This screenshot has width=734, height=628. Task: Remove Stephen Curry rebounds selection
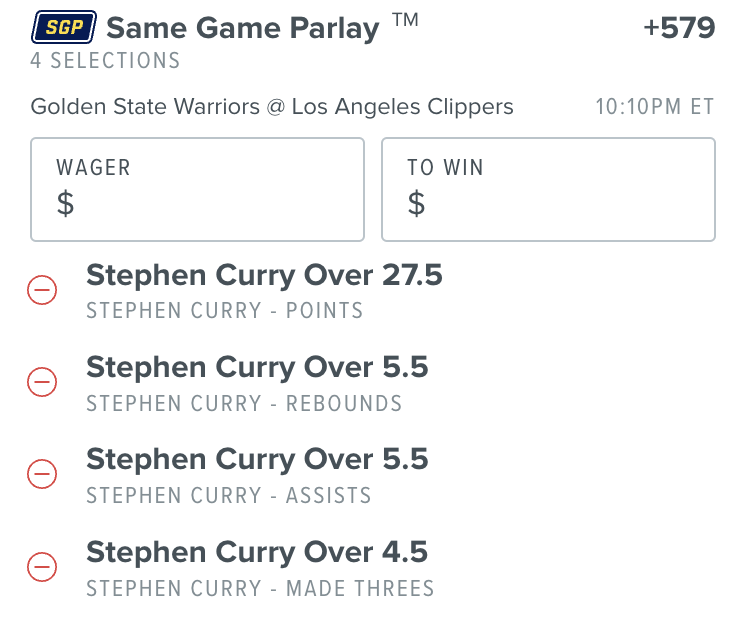42,382
